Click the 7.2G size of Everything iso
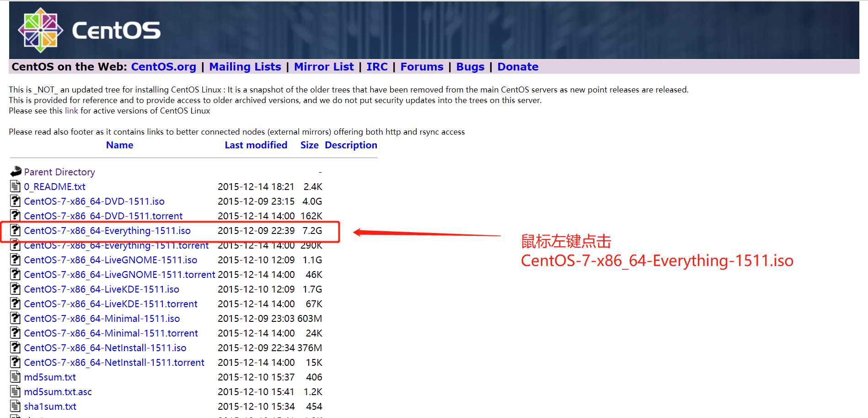Viewport: 868px width, 418px height. [x=312, y=231]
